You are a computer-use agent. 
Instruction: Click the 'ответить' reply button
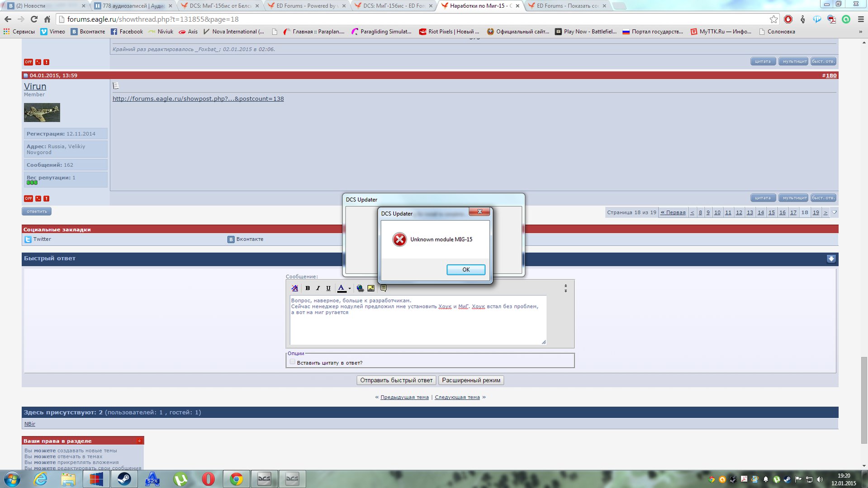[x=37, y=211]
